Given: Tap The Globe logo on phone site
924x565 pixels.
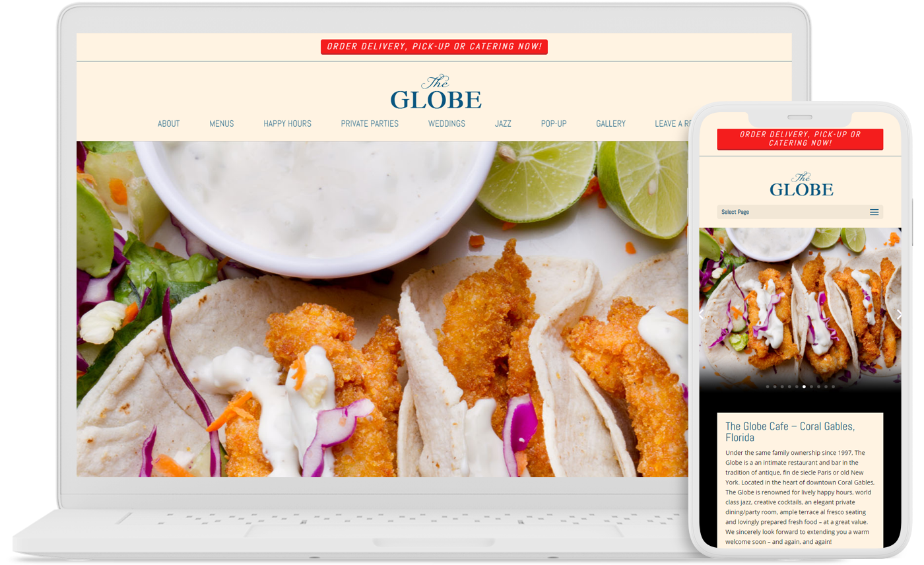Looking at the screenshot, I should point(801,185).
